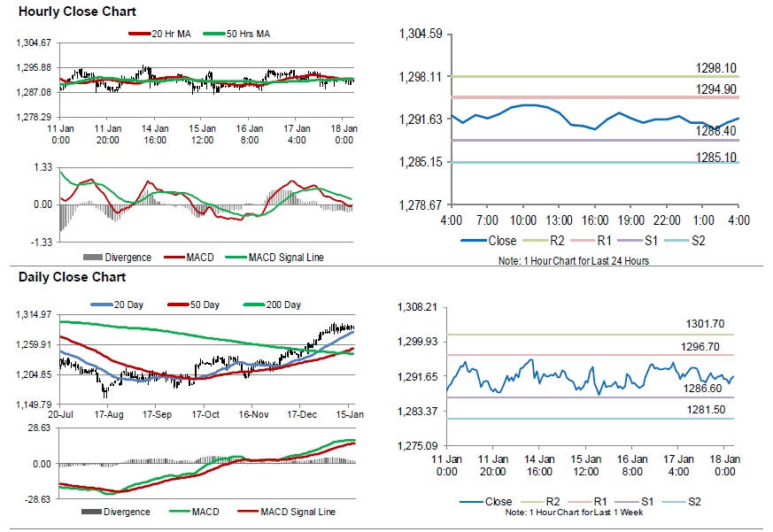
Task: Select the 1294.90 resistance level label
Action: 715,89
